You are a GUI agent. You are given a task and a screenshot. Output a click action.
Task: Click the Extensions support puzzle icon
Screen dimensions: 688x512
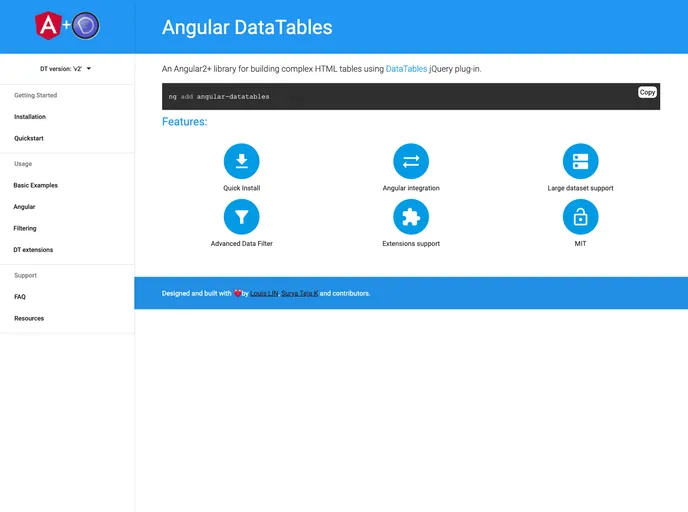(x=411, y=216)
